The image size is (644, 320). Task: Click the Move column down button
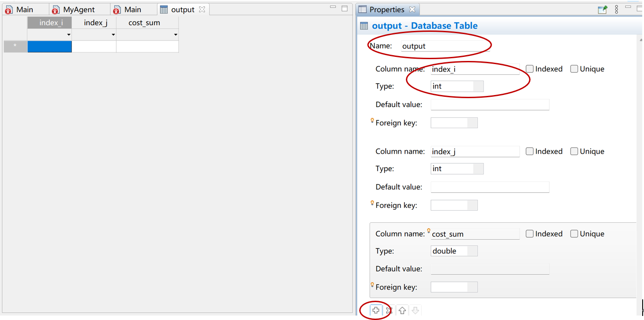(x=415, y=310)
